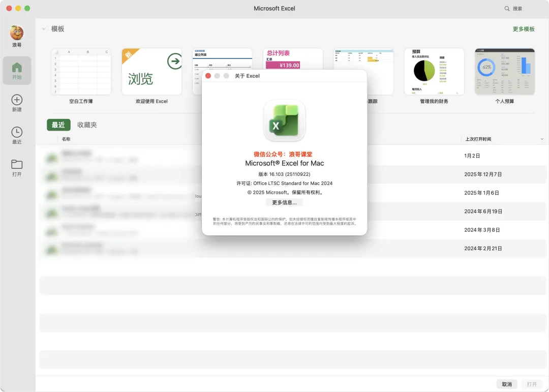Sort by the 上次打开时间 column header
The height and width of the screenshot is (392, 549).
coord(478,139)
